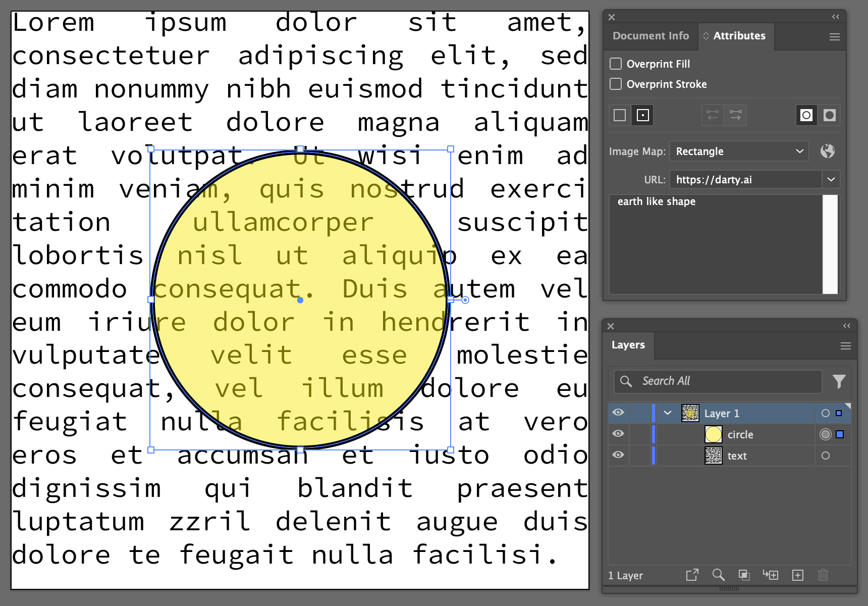
Task: Click the Make/Release Clipping Mask icon
Action: click(743, 575)
